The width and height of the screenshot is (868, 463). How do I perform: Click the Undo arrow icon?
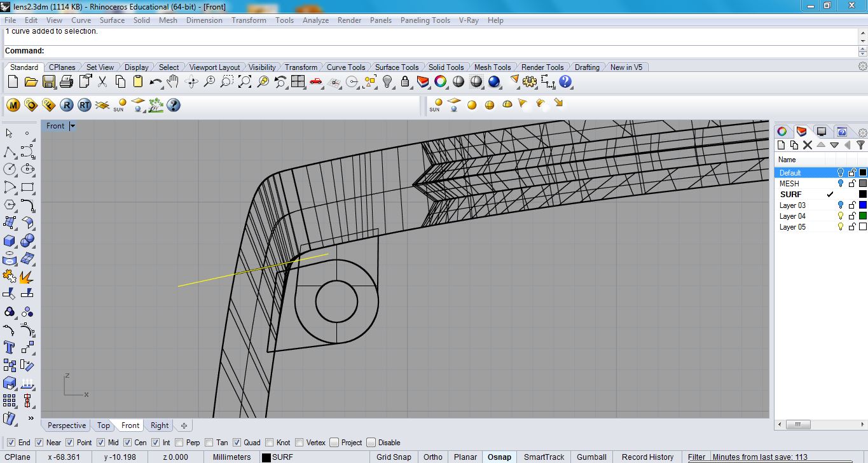coord(155,81)
